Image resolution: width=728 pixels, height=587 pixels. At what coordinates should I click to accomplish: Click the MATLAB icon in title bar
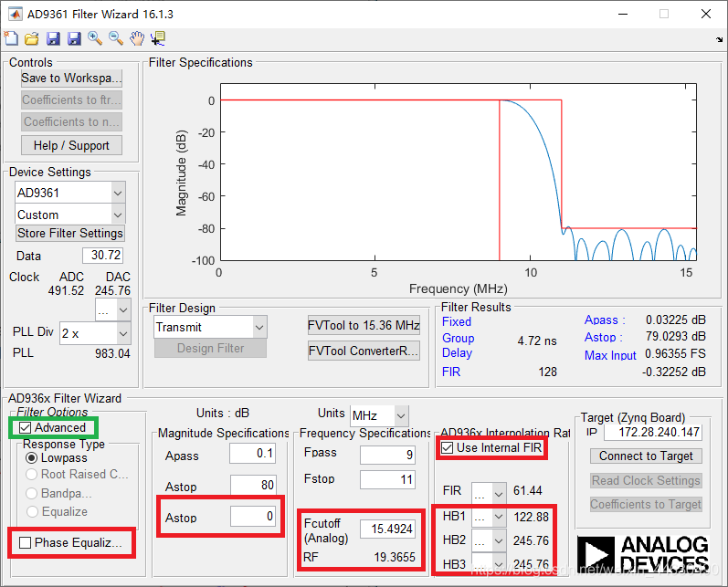click(16, 14)
